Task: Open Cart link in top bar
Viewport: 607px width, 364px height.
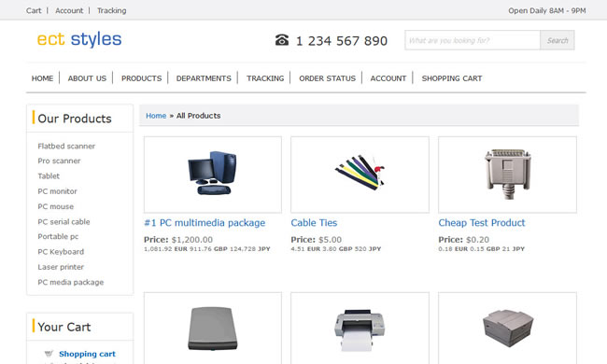Action: click(34, 11)
